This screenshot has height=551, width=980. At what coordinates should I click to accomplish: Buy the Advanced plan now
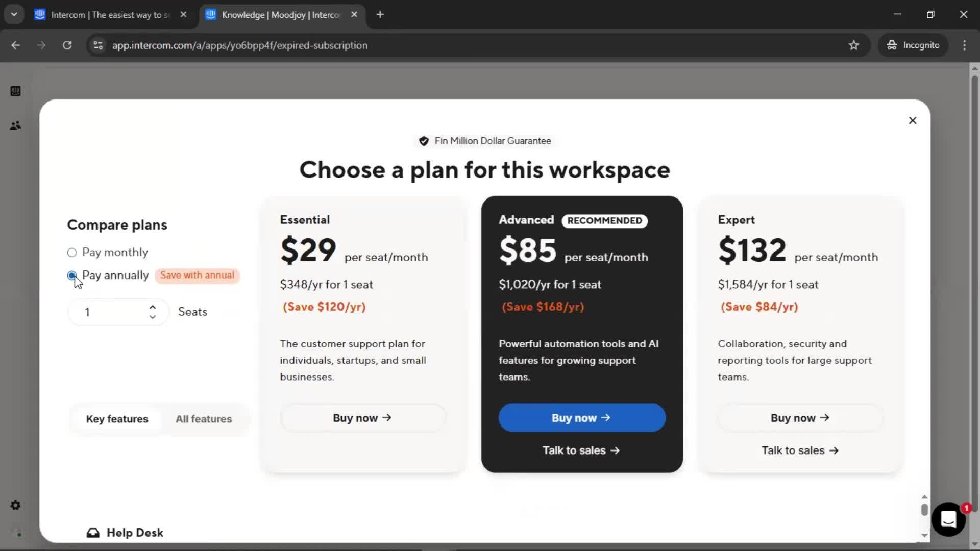[582, 418]
